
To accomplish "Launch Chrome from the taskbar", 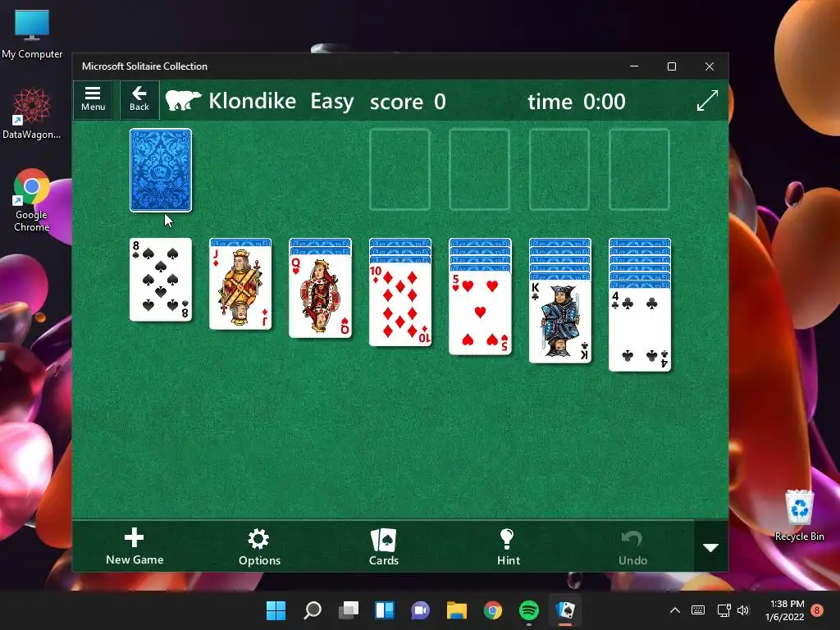I will pos(493,610).
